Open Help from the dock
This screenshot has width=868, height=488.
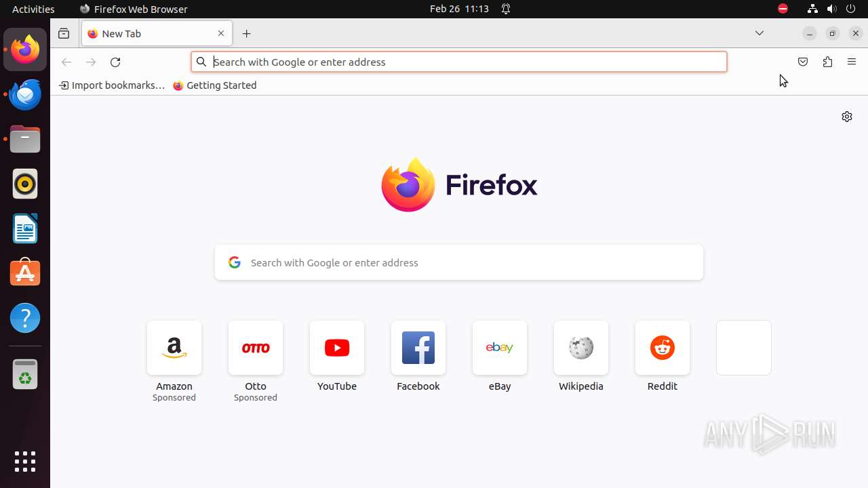pos(25,318)
